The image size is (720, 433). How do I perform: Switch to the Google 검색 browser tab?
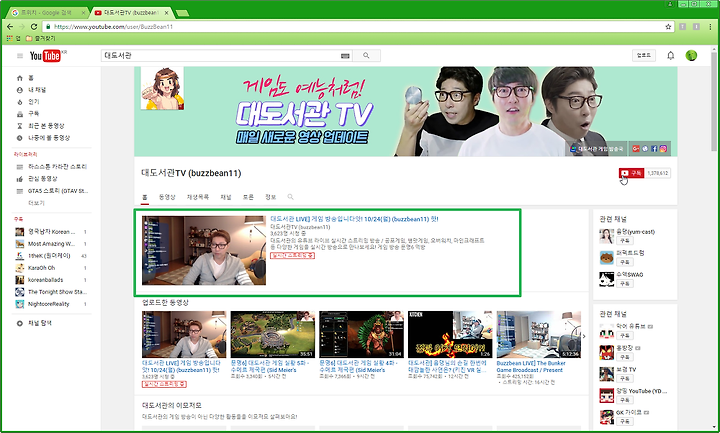pos(48,13)
